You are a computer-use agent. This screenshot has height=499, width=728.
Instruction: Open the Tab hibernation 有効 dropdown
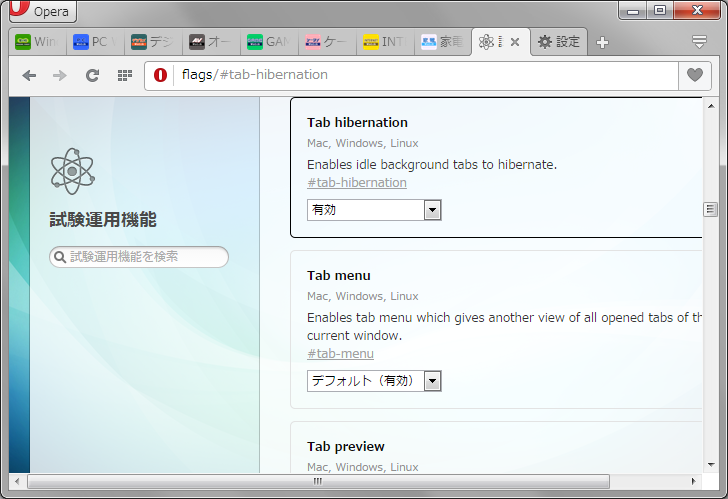374,210
